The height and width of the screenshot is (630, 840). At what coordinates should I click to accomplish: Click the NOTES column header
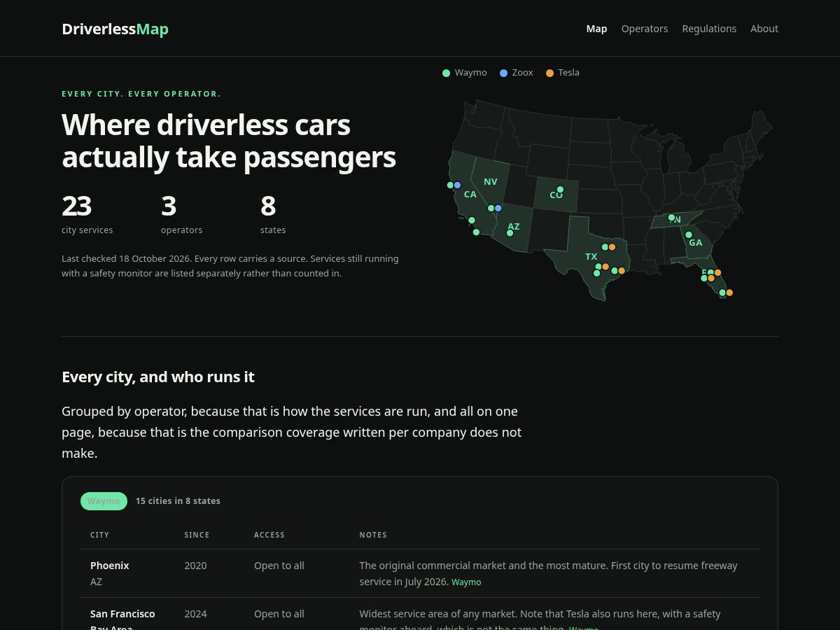[373, 535]
